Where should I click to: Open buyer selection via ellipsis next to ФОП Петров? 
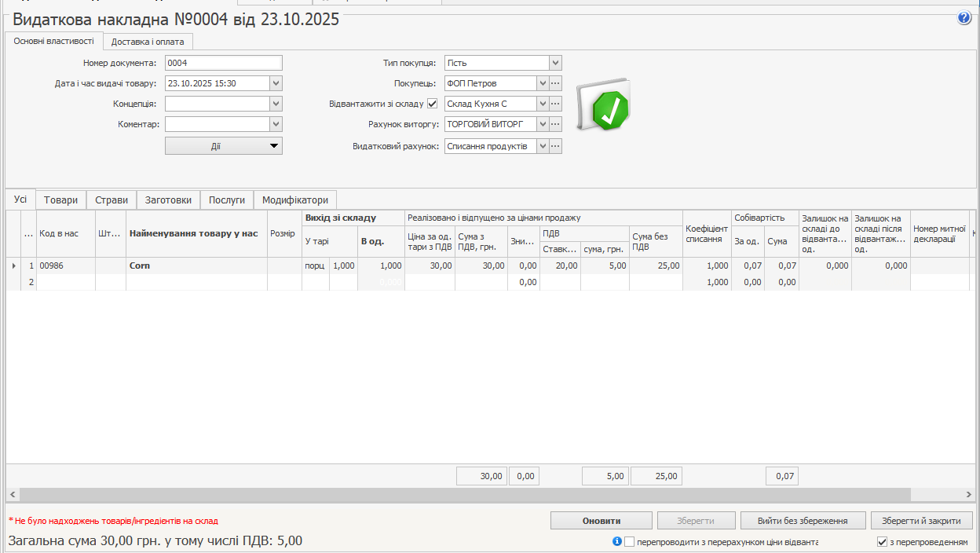555,83
